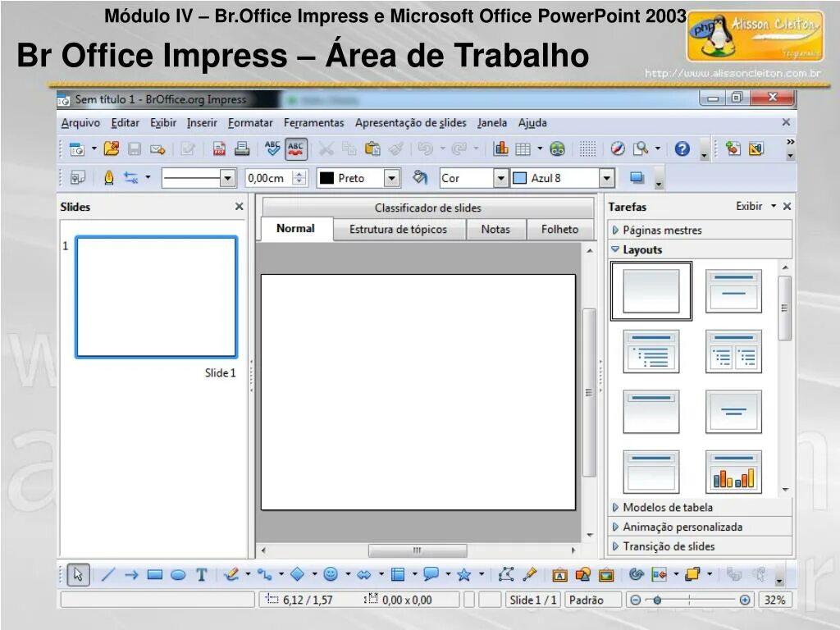Open the BrOffice Help question-mark icon
Image resolution: width=840 pixels, height=630 pixels.
(682, 148)
